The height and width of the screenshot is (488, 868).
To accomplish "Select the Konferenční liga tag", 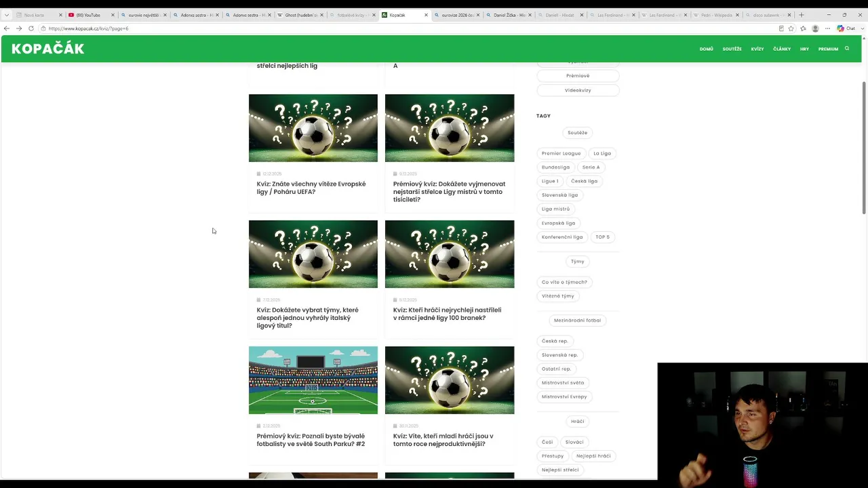I will (x=562, y=237).
